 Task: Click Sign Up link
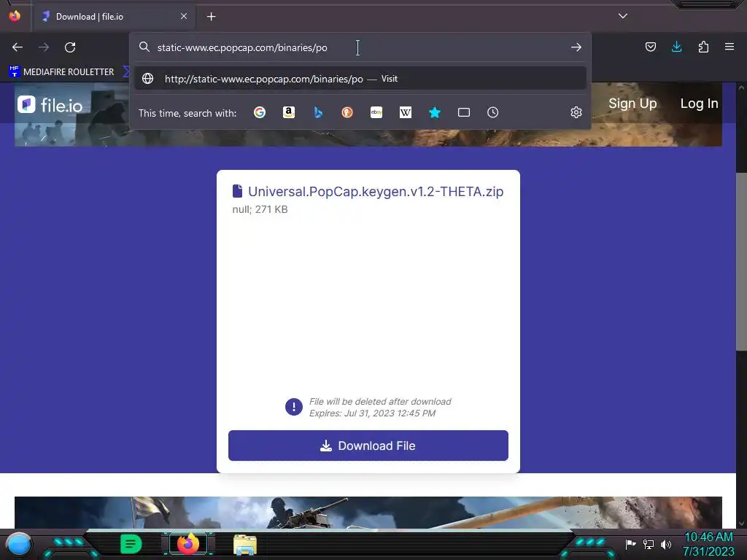632,104
